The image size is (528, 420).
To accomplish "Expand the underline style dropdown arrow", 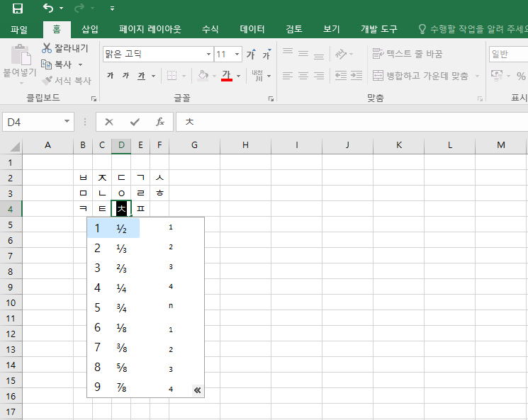I will tap(154, 76).
